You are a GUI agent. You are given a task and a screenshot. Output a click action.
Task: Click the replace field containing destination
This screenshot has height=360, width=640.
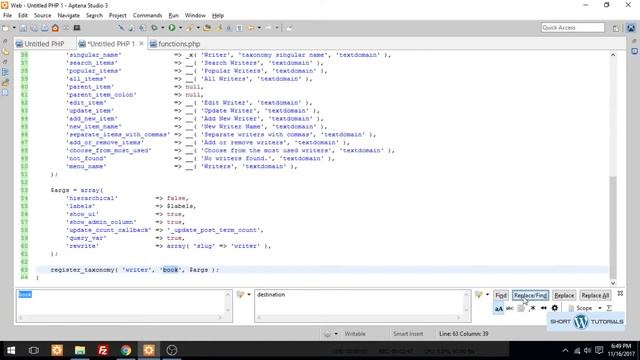[x=362, y=306]
